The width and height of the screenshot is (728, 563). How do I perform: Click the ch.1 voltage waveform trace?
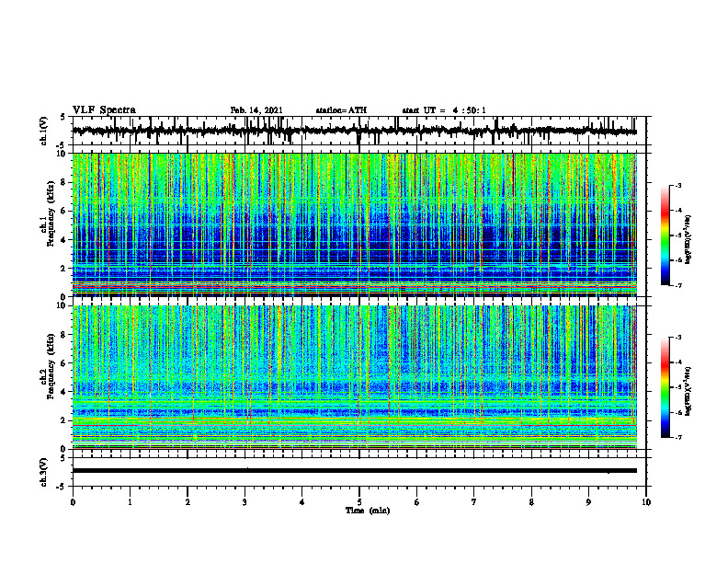[354, 131]
